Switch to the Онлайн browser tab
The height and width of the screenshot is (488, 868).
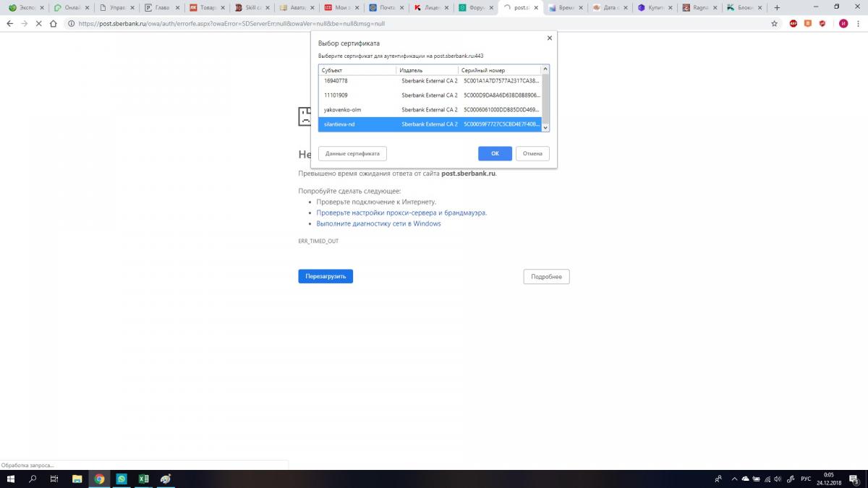pos(70,7)
